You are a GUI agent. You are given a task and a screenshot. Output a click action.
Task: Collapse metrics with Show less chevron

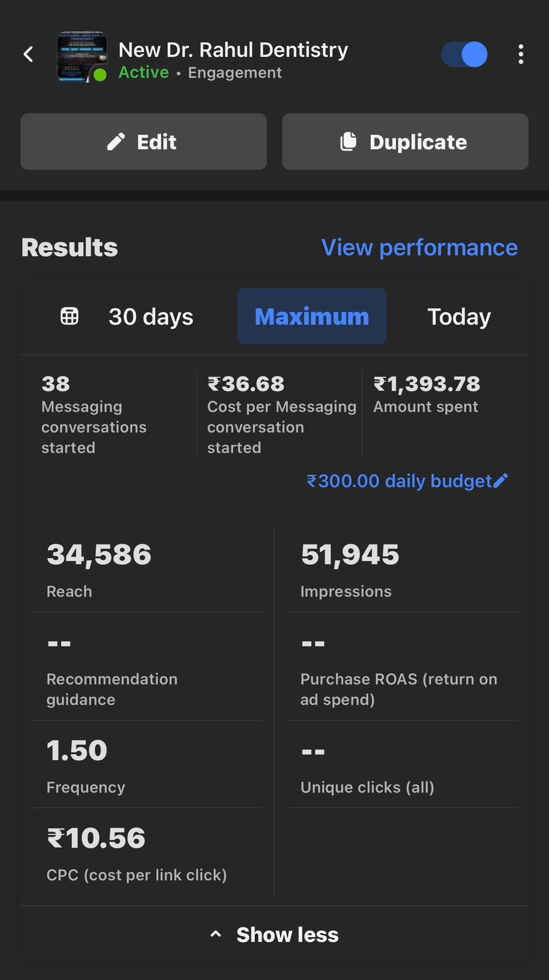coord(216,934)
